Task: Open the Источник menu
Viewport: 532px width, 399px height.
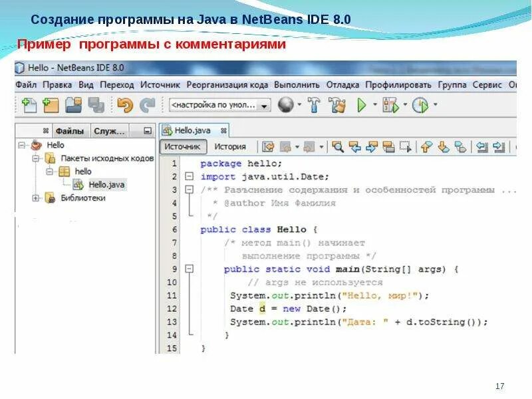Action: pos(160,85)
